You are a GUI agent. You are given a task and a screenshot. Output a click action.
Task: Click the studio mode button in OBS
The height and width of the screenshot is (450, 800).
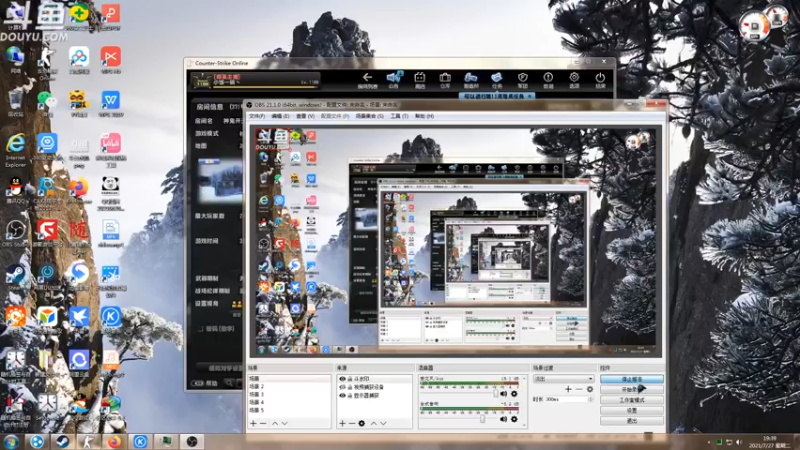pos(632,400)
